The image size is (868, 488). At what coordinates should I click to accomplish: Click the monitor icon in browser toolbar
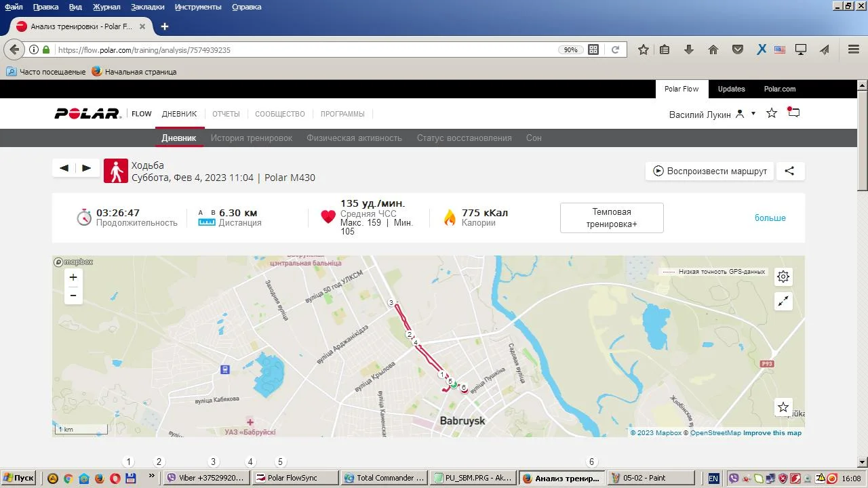click(x=801, y=49)
